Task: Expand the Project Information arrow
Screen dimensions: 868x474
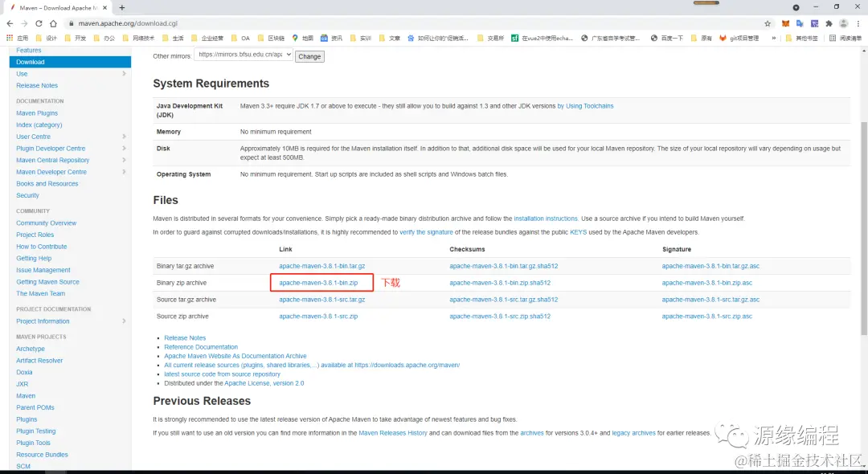Action: [124, 321]
